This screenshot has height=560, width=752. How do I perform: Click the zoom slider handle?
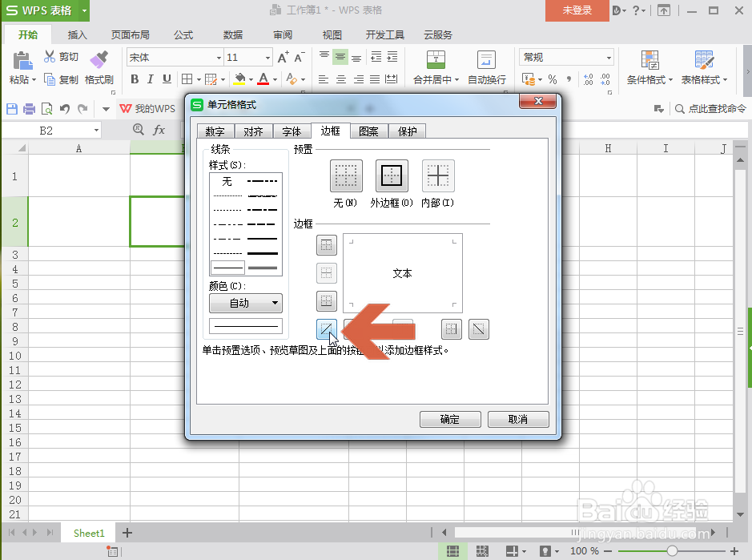(672, 551)
